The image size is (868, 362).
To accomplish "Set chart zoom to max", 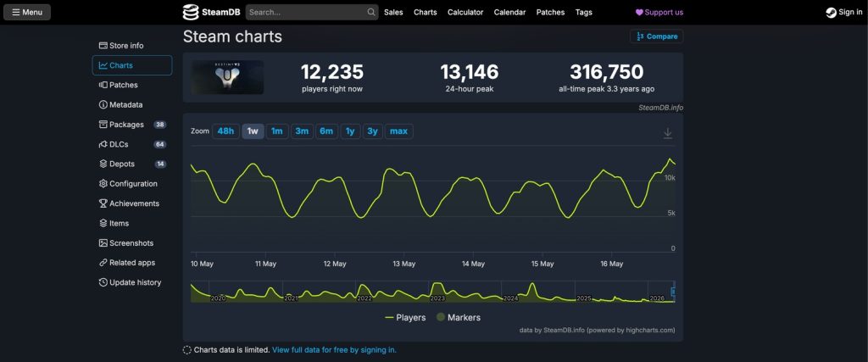I will 398,131.
